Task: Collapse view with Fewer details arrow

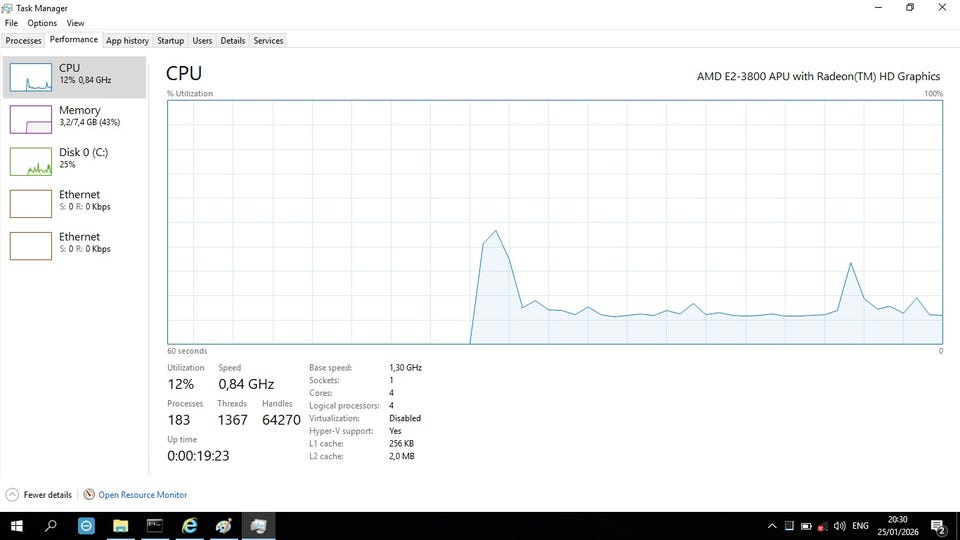Action: 12,495
